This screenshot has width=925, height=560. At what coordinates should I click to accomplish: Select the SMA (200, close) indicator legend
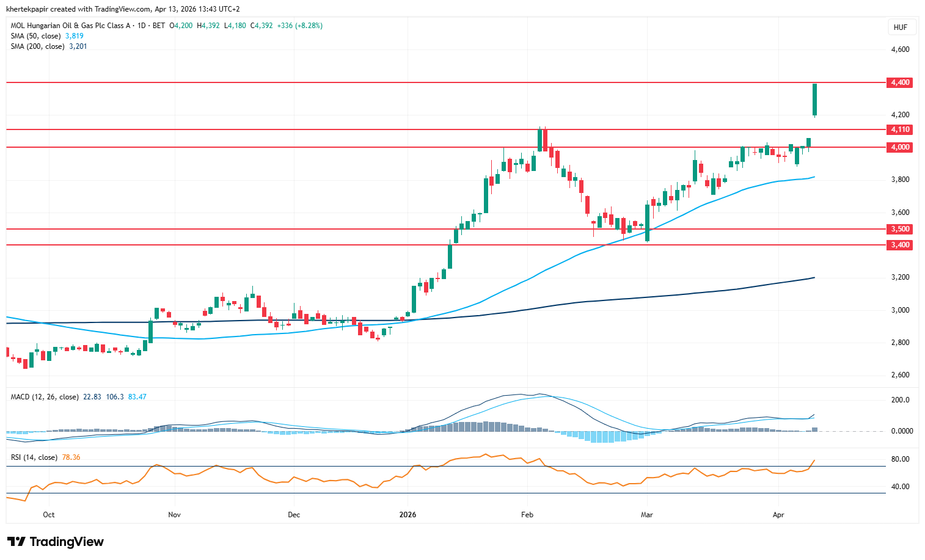[x=37, y=46]
